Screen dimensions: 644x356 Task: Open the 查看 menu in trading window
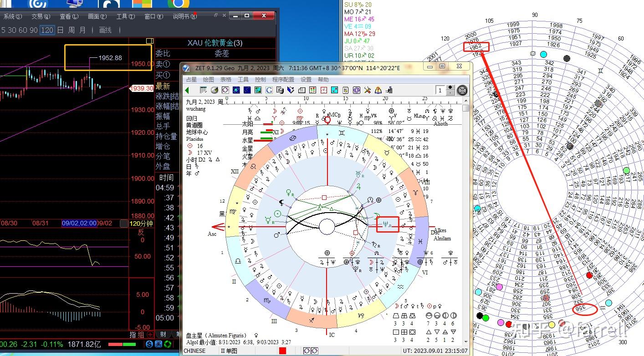point(69,16)
